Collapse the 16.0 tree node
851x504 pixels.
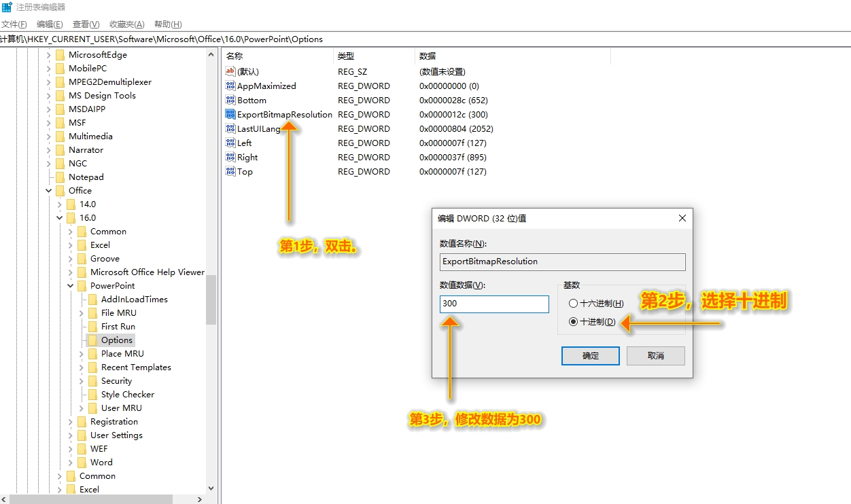click(60, 217)
